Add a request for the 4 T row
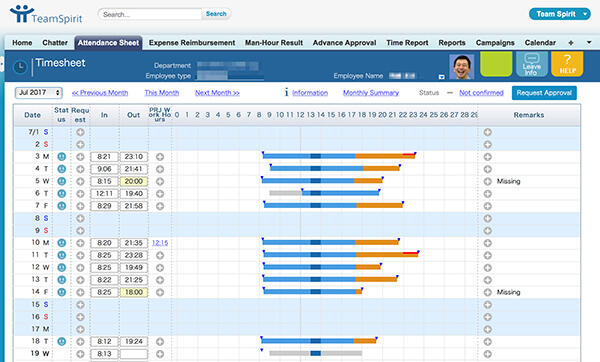 (x=80, y=169)
